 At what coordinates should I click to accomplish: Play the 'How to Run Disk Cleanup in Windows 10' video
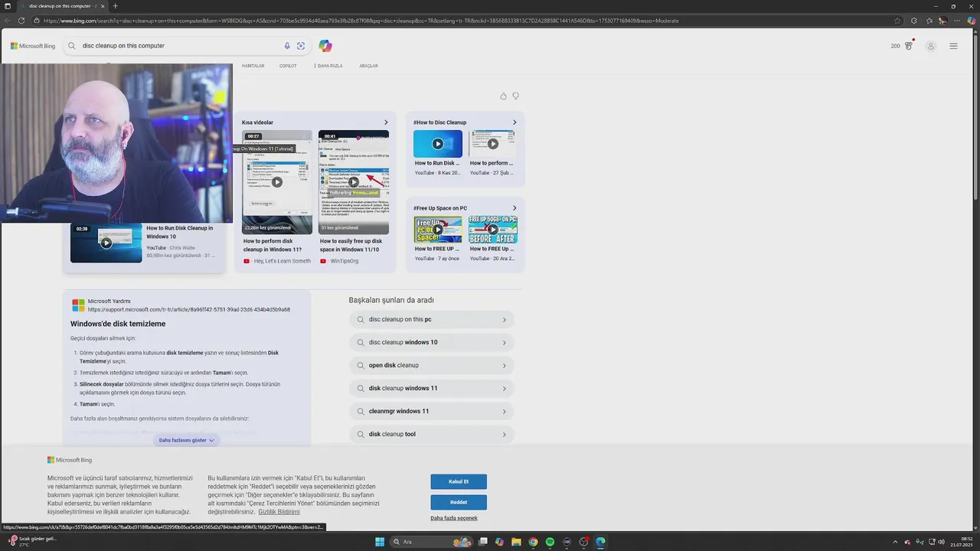106,243
